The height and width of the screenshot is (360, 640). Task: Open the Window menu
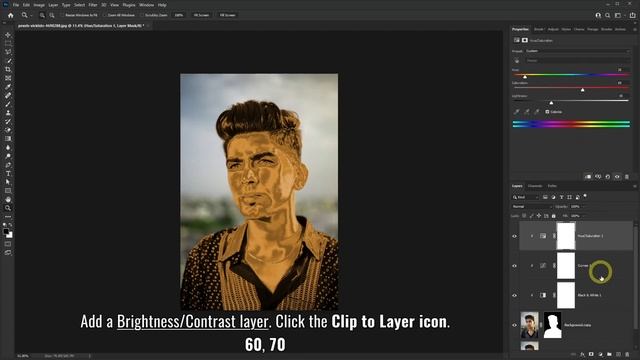[147, 5]
